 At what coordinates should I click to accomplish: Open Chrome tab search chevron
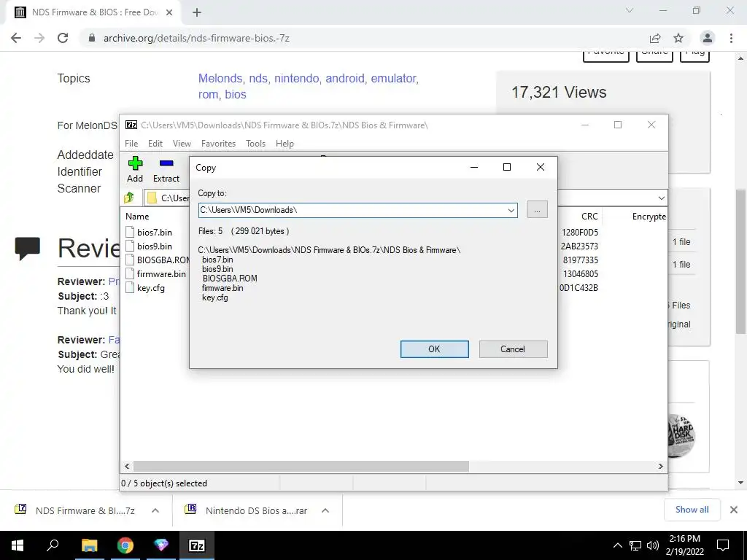pyautogui.click(x=630, y=10)
